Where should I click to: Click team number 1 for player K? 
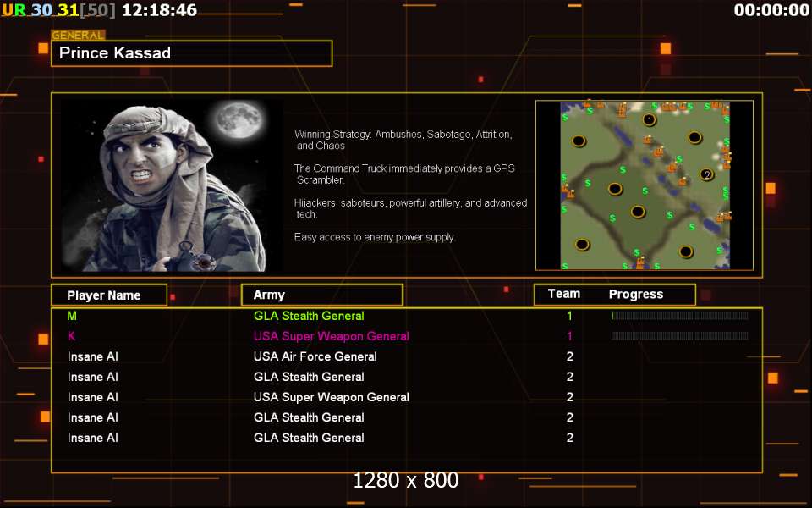(569, 336)
